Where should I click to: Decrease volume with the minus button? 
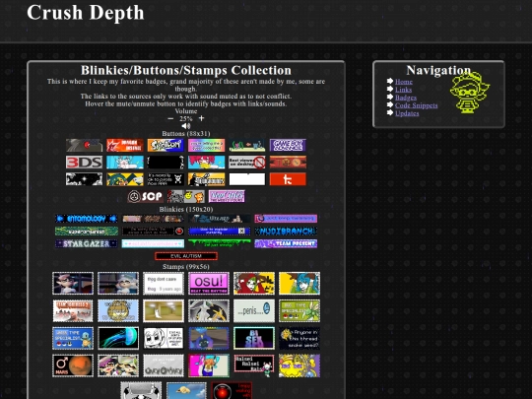[x=170, y=118]
